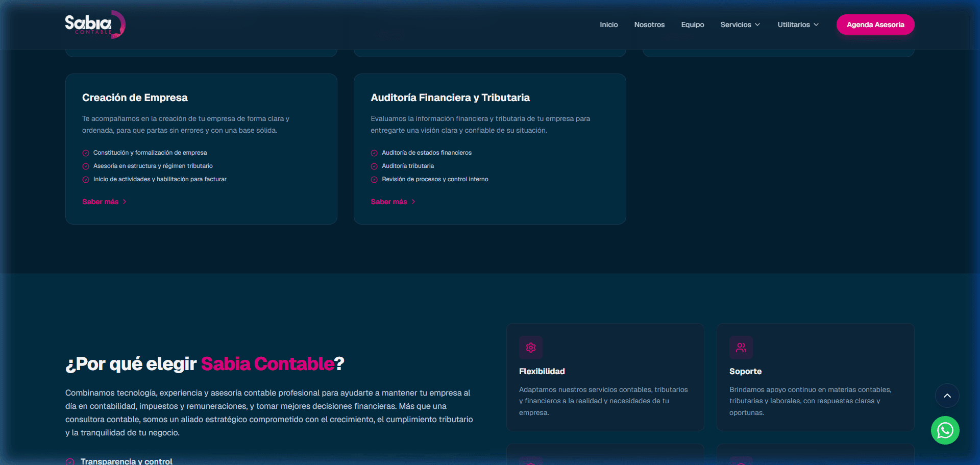Click Auditoría de estados financieros text
The width and height of the screenshot is (980, 465).
[x=427, y=153]
